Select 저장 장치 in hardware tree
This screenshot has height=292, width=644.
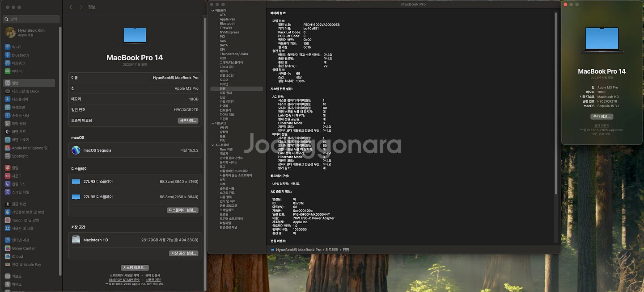coord(226,93)
